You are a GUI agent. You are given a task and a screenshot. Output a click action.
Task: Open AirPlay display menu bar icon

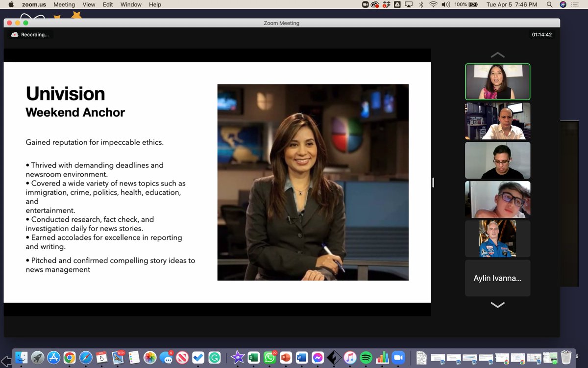[409, 4]
